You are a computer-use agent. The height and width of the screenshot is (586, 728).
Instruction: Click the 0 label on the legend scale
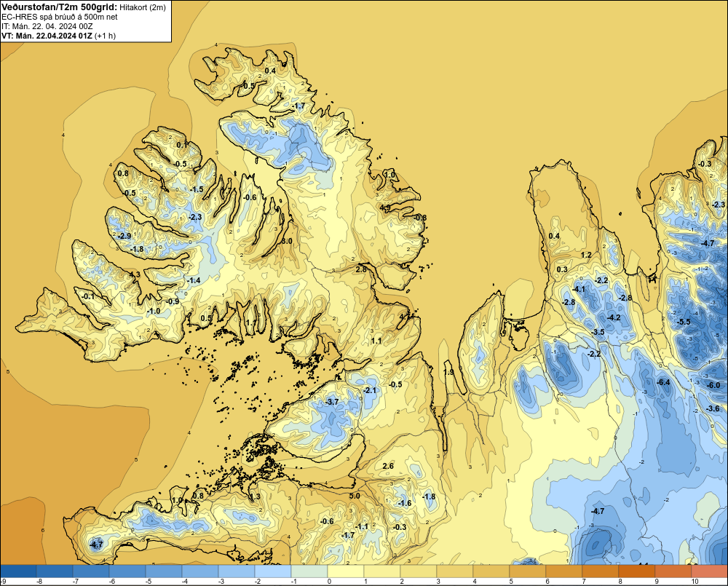point(330,582)
